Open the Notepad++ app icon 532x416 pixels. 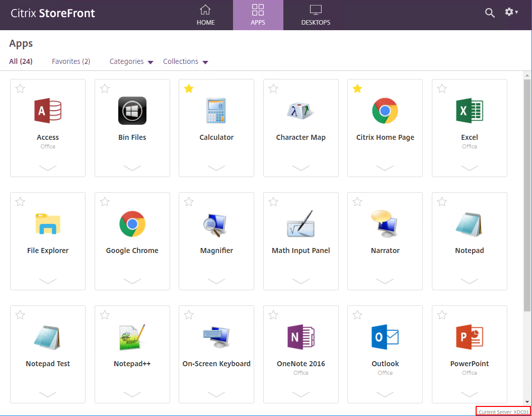pos(132,337)
